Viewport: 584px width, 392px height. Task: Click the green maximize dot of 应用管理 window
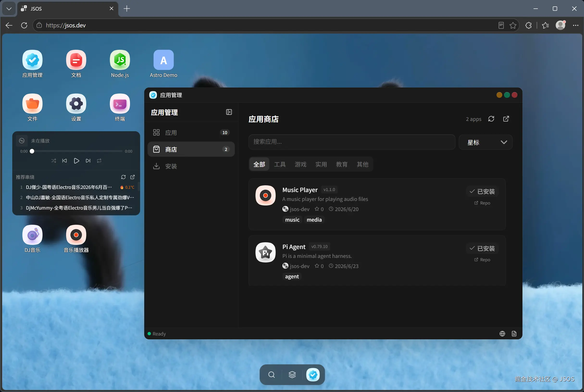pyautogui.click(x=507, y=95)
